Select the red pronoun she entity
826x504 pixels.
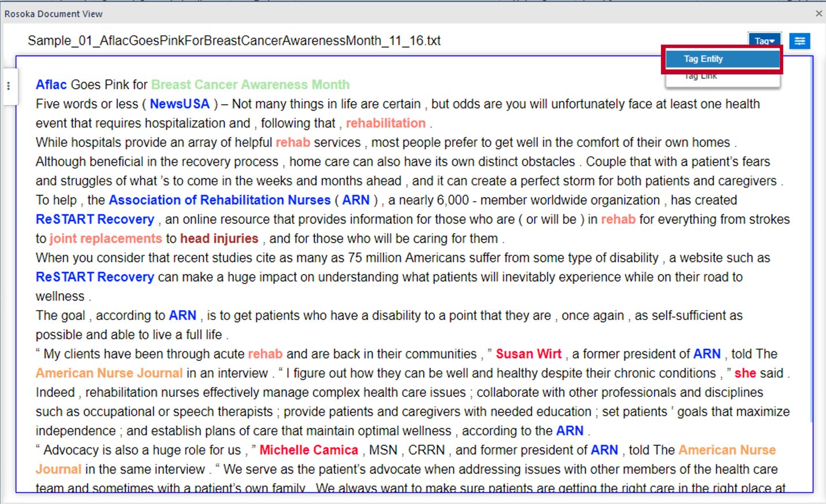(x=745, y=373)
